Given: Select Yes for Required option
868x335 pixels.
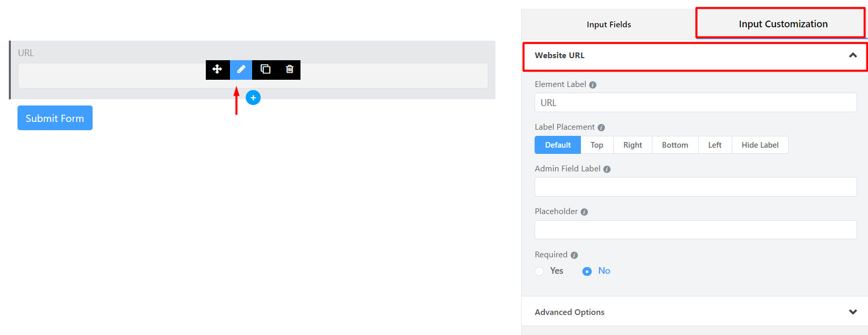Looking at the screenshot, I should click(539, 271).
